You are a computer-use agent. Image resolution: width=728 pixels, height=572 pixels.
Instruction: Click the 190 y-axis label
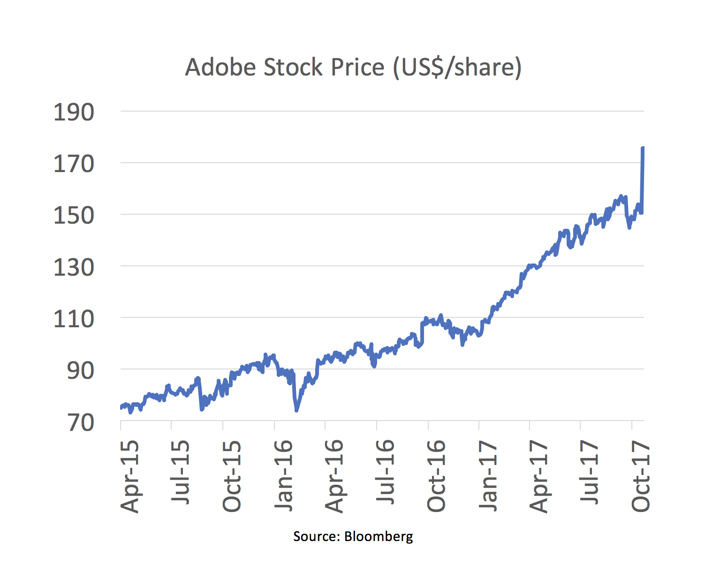(74, 113)
